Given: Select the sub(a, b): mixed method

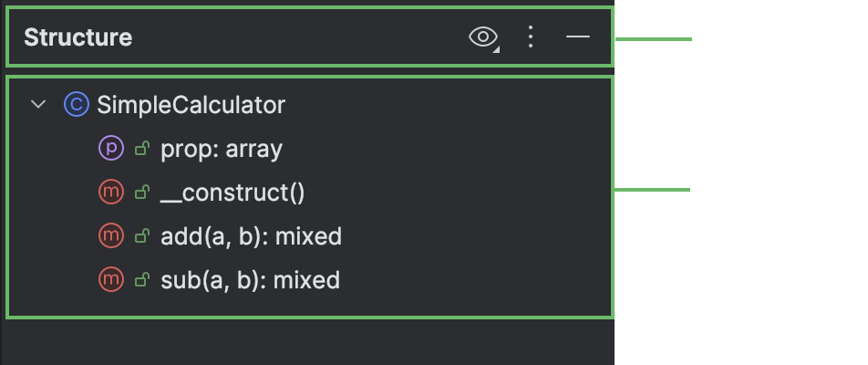Looking at the screenshot, I should coord(250,279).
